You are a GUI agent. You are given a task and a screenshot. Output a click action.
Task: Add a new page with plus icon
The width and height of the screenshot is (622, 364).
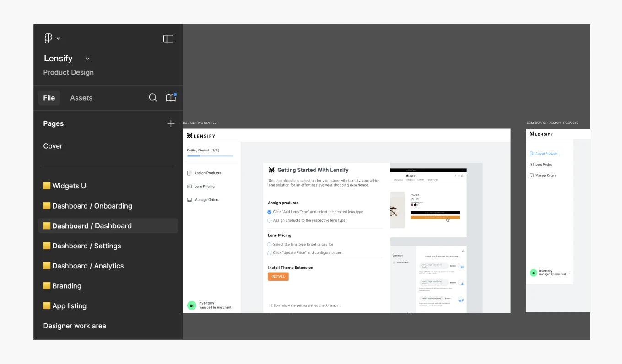tap(171, 123)
